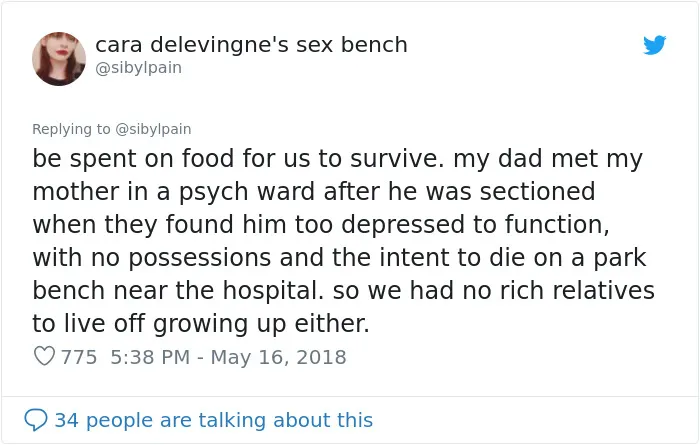This screenshot has width=700, height=445.
Task: Click the tweet body text paragraph
Action: (x=344, y=241)
